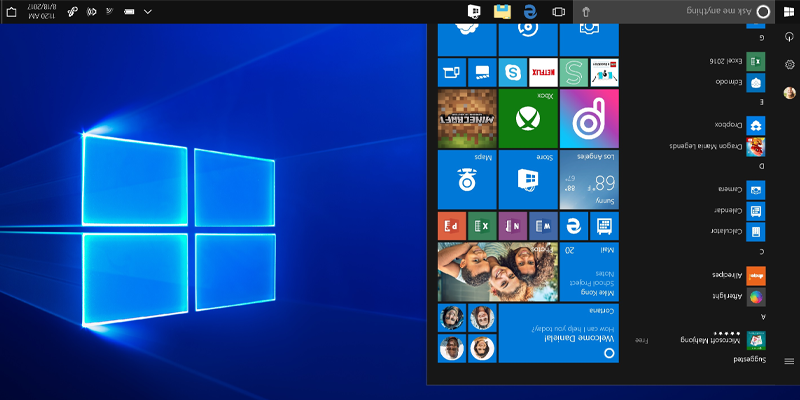Open the white tile beside the Sway tile
The height and width of the screenshot is (400, 800).
pyautogui.click(x=605, y=72)
